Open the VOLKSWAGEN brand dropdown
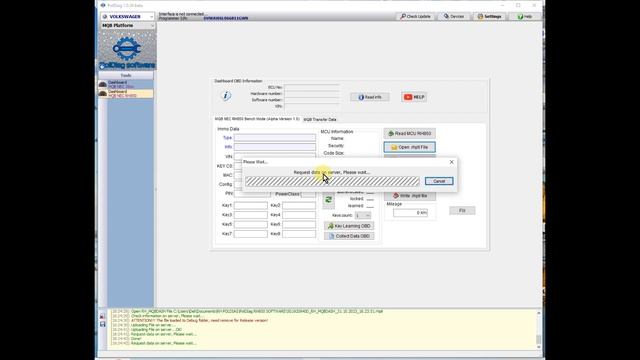Screen dimensions: 640x360 (x=127, y=17)
